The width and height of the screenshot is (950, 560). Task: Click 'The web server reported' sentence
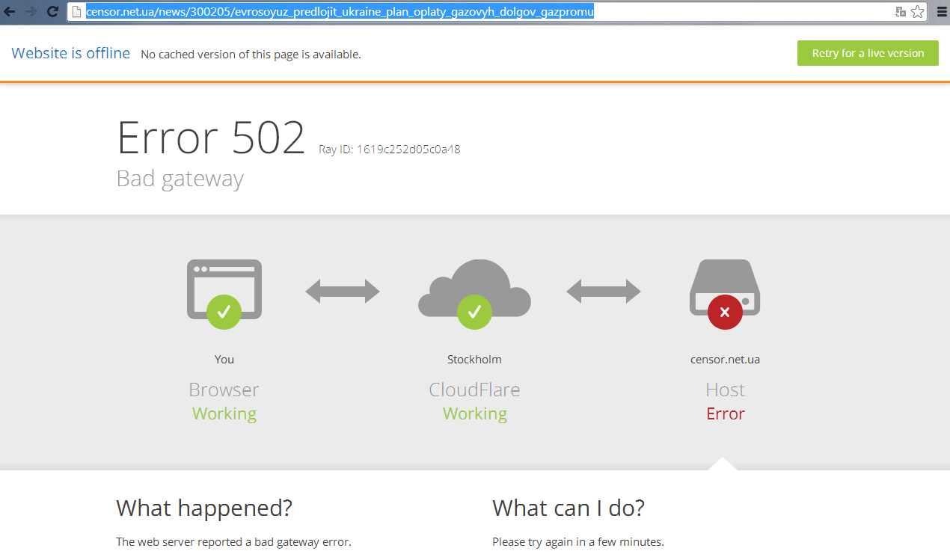tap(233, 541)
